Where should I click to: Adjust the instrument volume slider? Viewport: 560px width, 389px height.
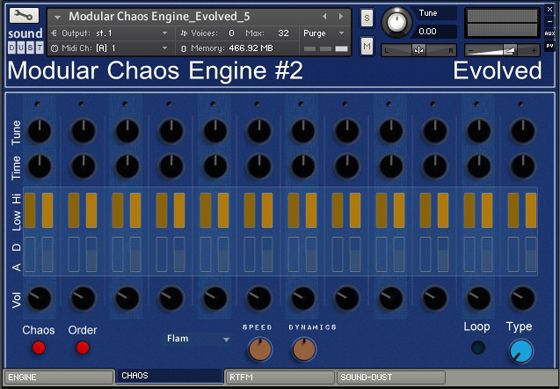502,50
